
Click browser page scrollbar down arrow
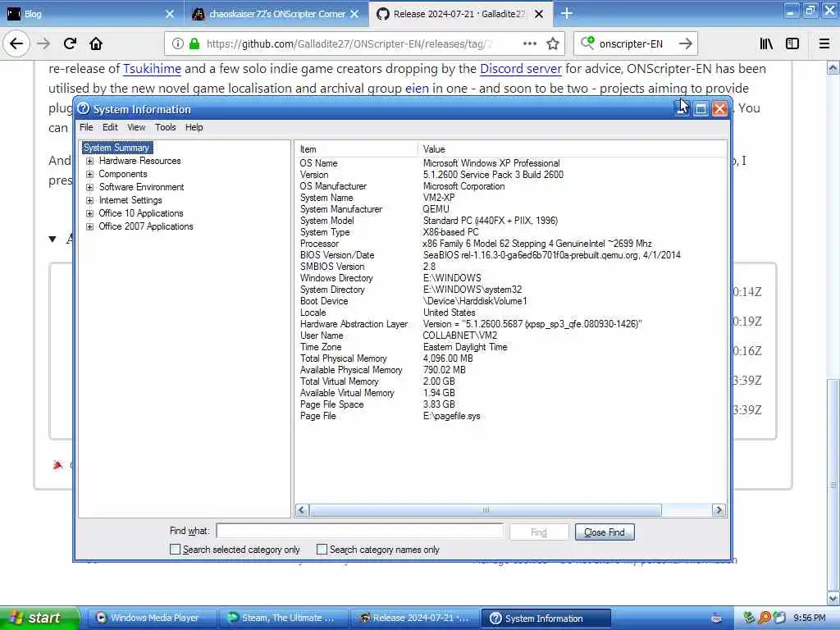(833, 598)
